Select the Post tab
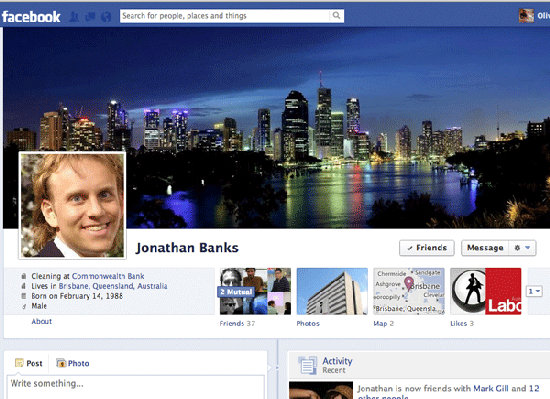Screen dimensions: 550x399 pos(29,363)
